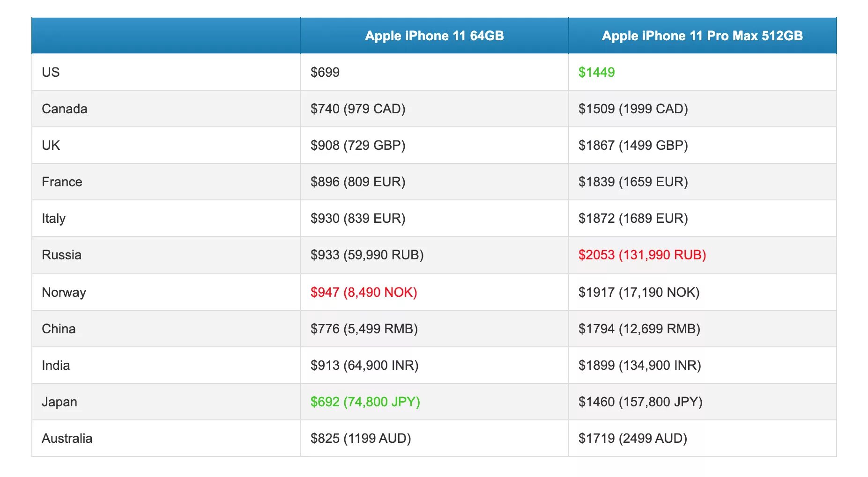
Task: Click the Apple iPhone 11 64GB column header
Action: pos(434,36)
